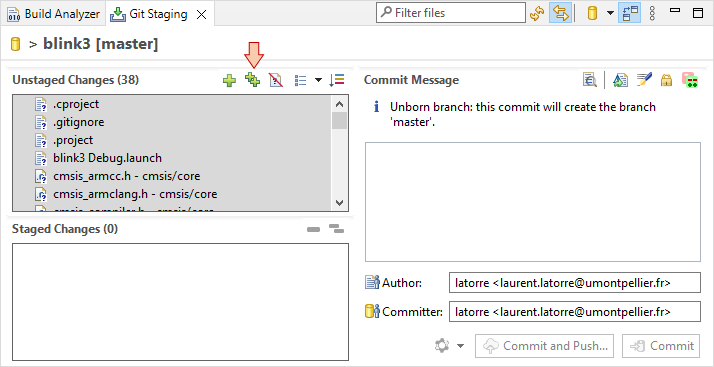Add Signed-off-by with pencil icon
This screenshot has height=367, width=714.
click(x=644, y=80)
